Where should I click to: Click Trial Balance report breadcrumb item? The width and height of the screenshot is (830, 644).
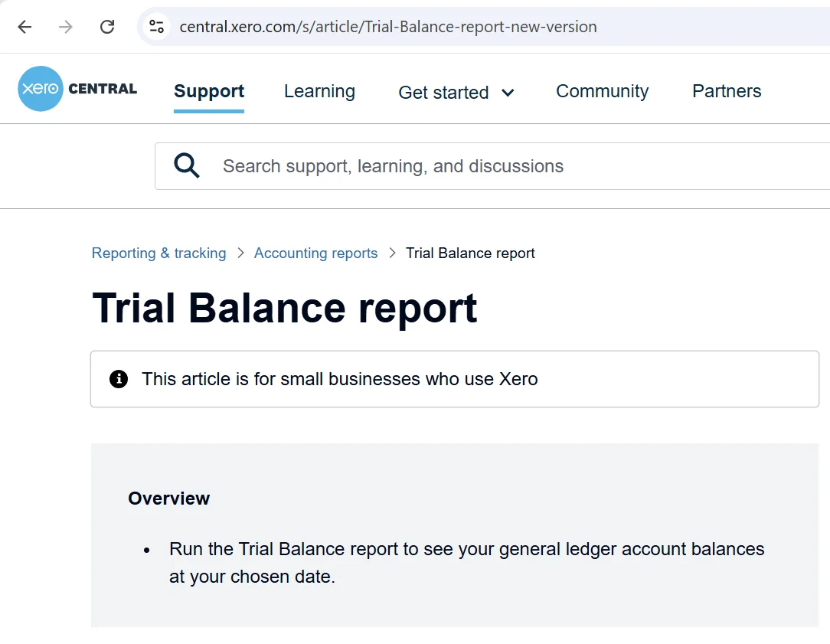click(x=470, y=253)
